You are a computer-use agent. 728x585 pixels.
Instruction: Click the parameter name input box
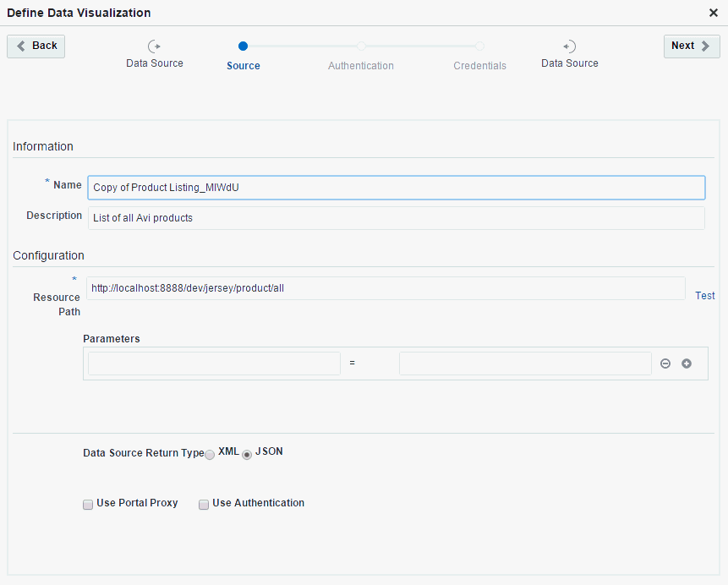click(214, 364)
